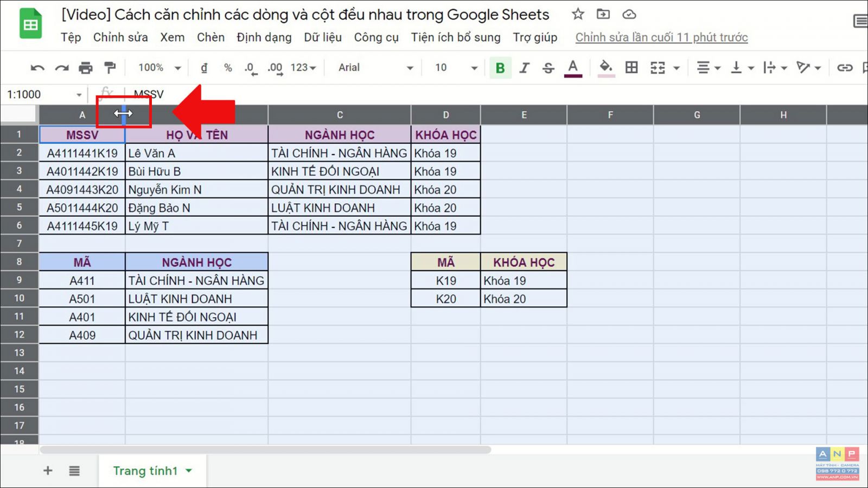The height and width of the screenshot is (488, 868).
Task: Open the all sheets list
Action: click(74, 471)
